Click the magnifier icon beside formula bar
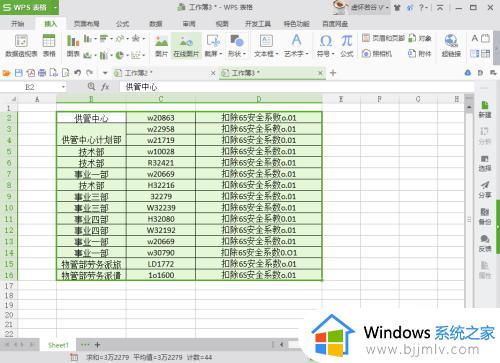 [x=91, y=87]
